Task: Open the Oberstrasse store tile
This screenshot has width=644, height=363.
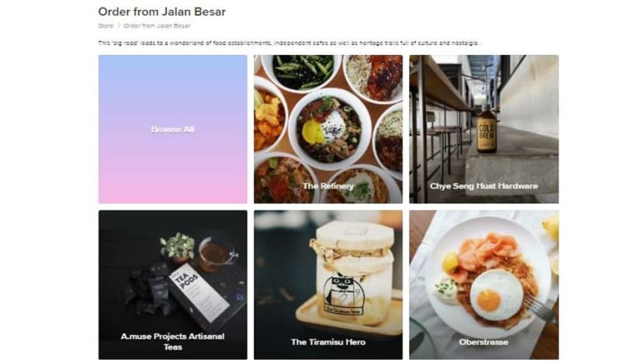Action: pos(484,285)
